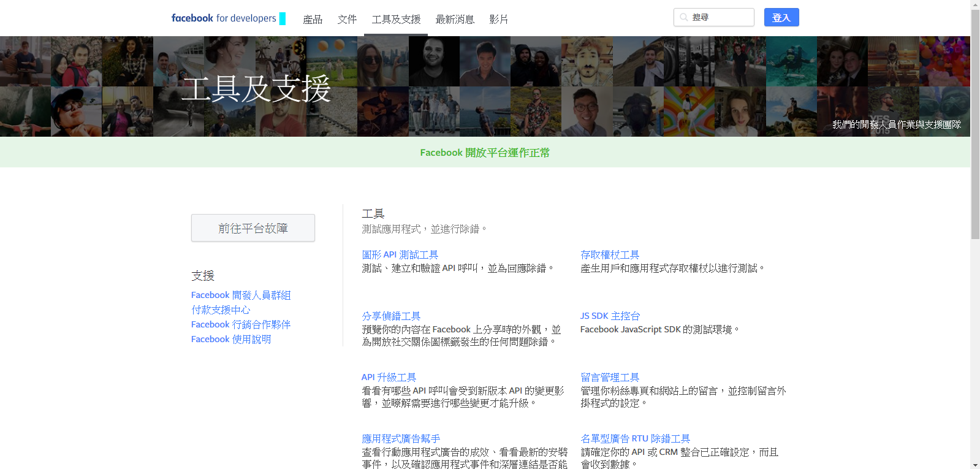The image size is (980, 469).
Task: Visit the 付款支援中心 link
Action: tap(221, 310)
